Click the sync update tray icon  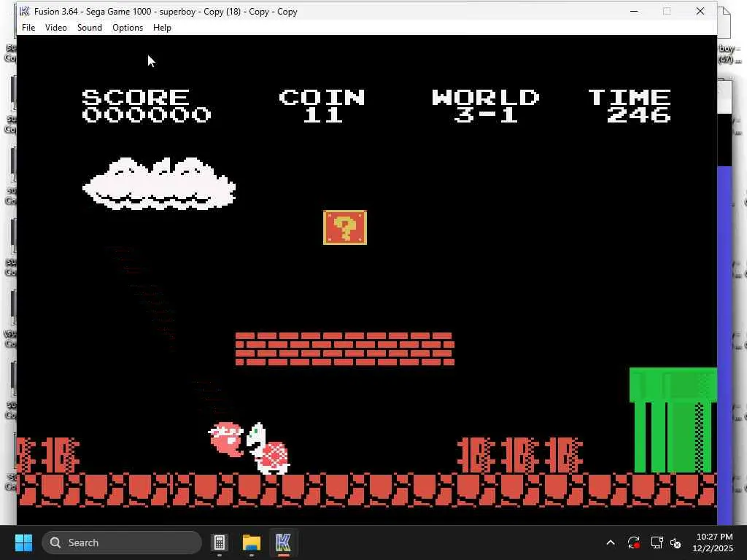click(634, 542)
